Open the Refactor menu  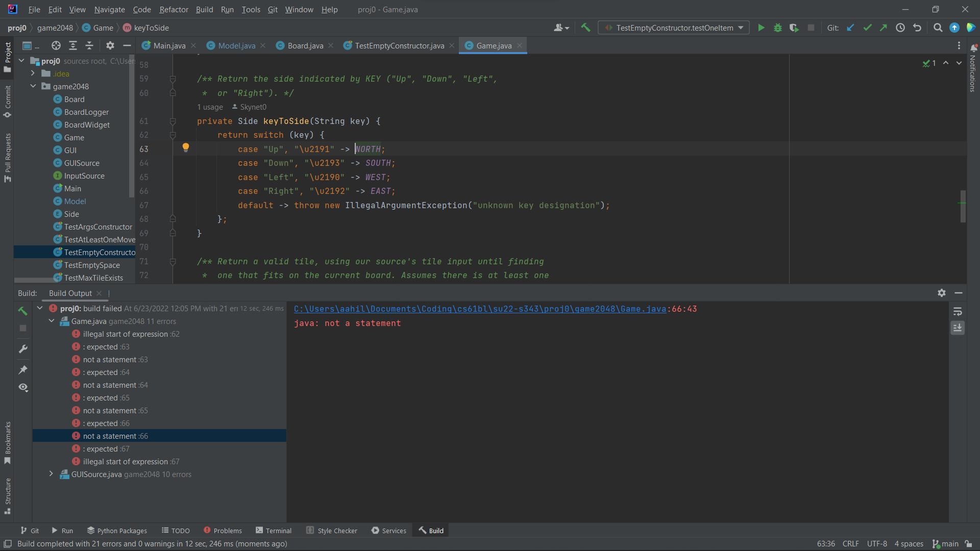(x=174, y=9)
